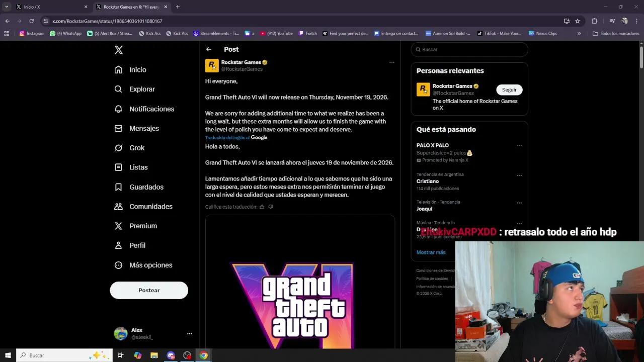Viewport: 644px width, 362px height.
Task: Reload the page
Action: click(x=31, y=21)
